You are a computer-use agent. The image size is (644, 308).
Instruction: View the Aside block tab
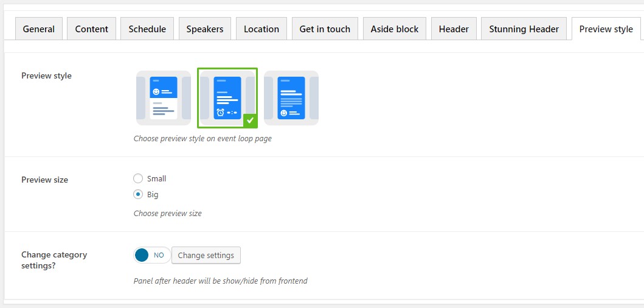coord(395,29)
